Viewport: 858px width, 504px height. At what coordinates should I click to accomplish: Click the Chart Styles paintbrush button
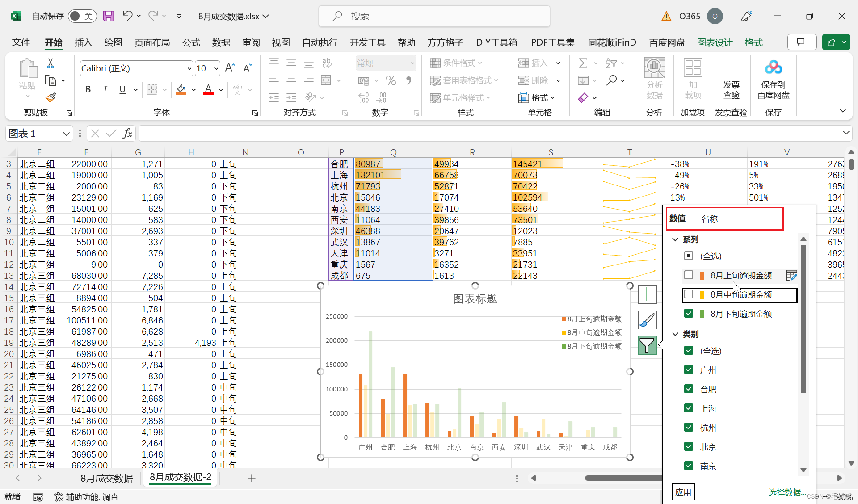point(647,320)
